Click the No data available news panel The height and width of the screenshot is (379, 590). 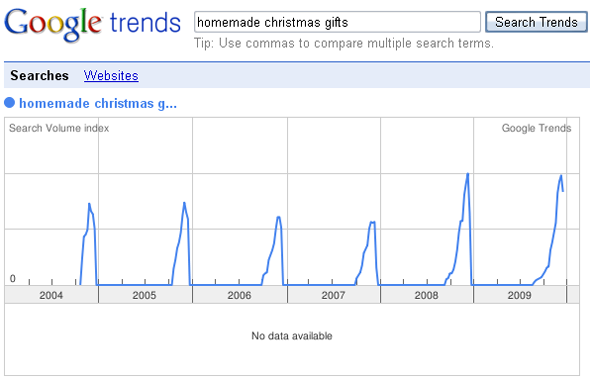click(x=292, y=339)
